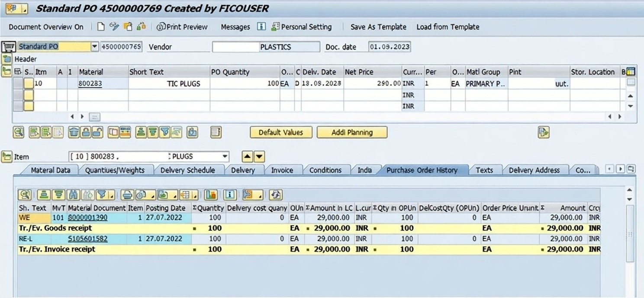Click the item table horizontal scrollbar handle
The height and width of the screenshot is (298, 644).
(x=94, y=117)
